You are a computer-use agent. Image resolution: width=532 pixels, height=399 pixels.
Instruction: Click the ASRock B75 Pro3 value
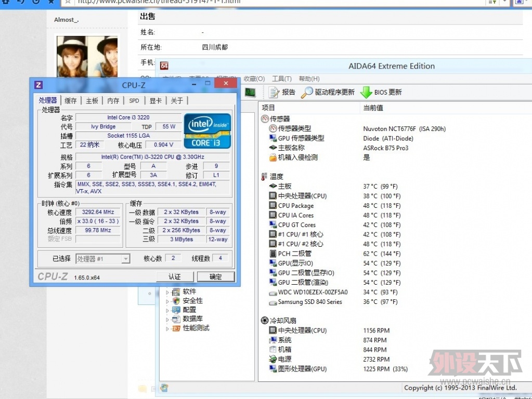(x=386, y=148)
